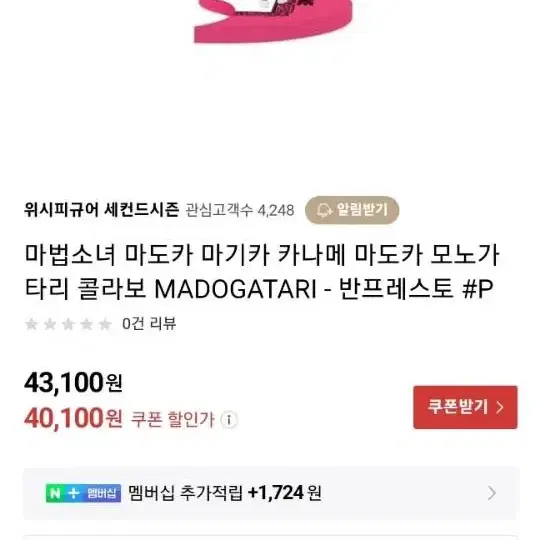Click the second review star
Screen dimensions: 540x540
(50, 324)
